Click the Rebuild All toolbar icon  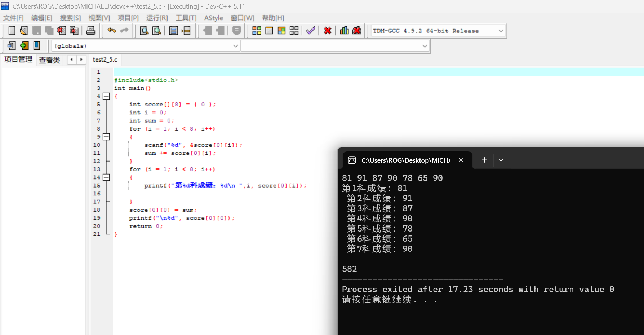(294, 31)
